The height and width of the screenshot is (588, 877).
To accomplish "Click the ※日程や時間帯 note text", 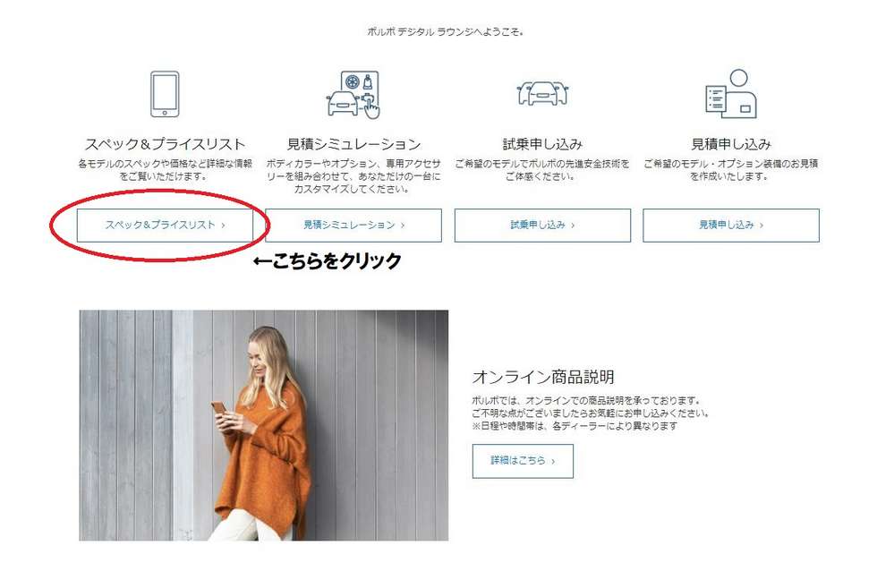I will pyautogui.click(x=575, y=426).
